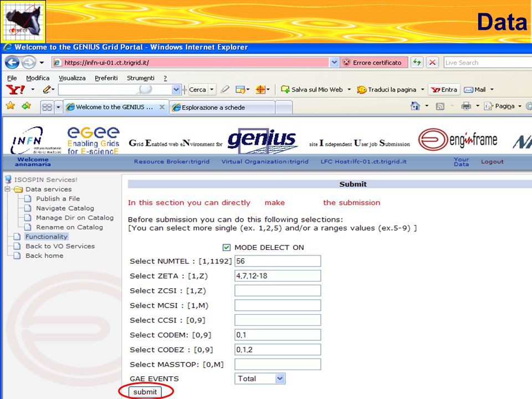The width and height of the screenshot is (532, 399).
Task: Click the enginframe logo
Action: coord(458,140)
